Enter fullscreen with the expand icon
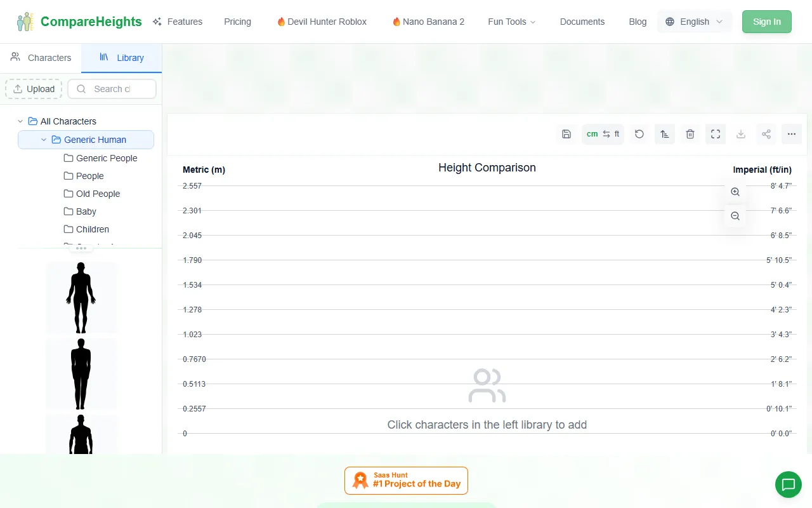812x508 pixels. point(716,134)
